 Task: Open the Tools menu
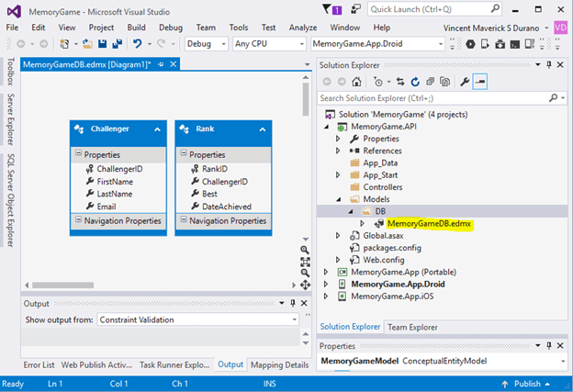(239, 28)
